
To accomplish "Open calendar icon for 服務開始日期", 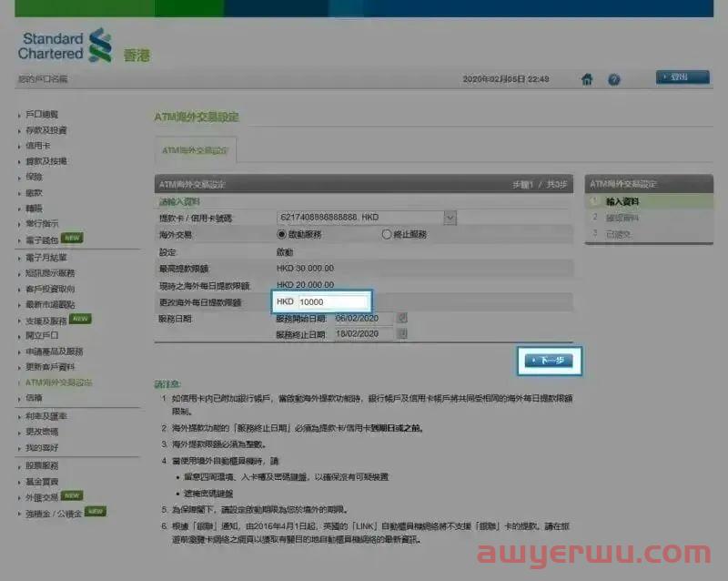I will [x=402, y=318].
